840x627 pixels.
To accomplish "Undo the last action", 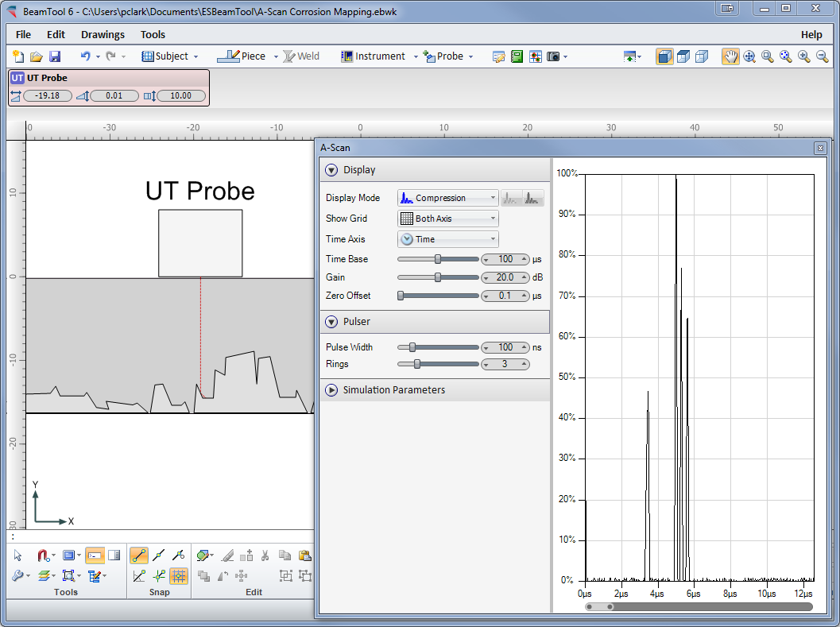I will [85, 56].
